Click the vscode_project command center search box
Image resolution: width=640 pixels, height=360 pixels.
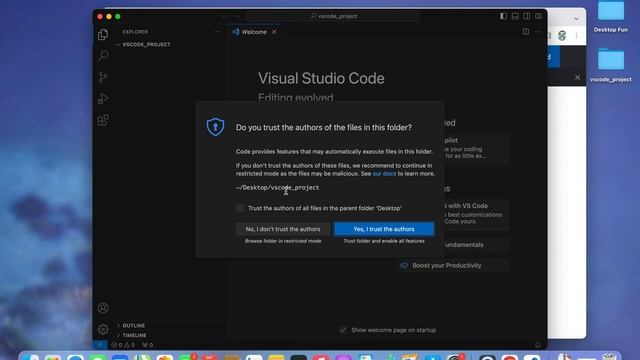click(x=333, y=16)
